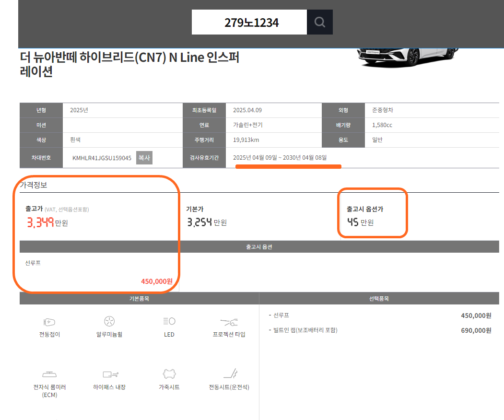Click the 전동접이 mirror icon

coord(49,322)
